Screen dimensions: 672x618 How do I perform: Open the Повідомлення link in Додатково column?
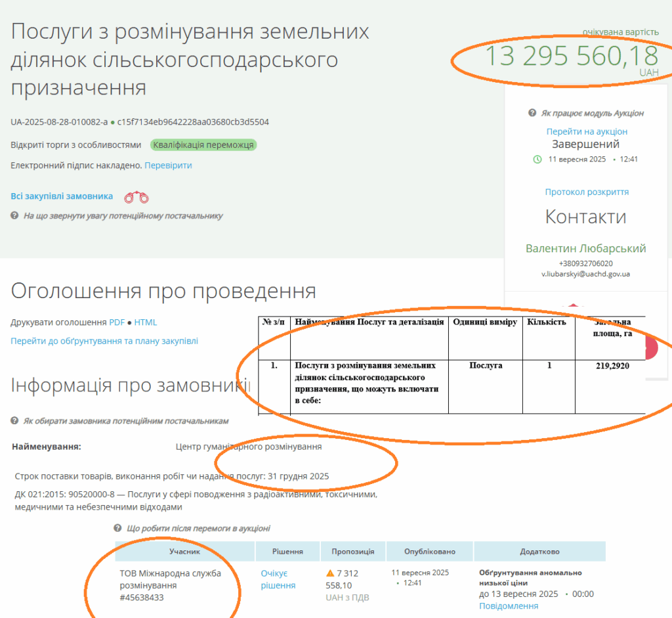(x=509, y=606)
